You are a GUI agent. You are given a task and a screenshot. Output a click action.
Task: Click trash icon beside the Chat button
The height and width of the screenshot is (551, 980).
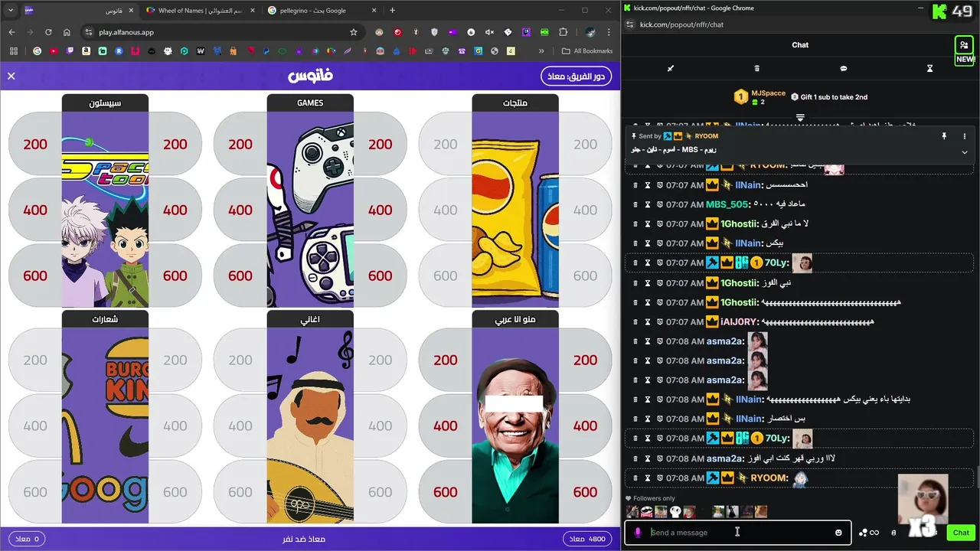(x=893, y=533)
